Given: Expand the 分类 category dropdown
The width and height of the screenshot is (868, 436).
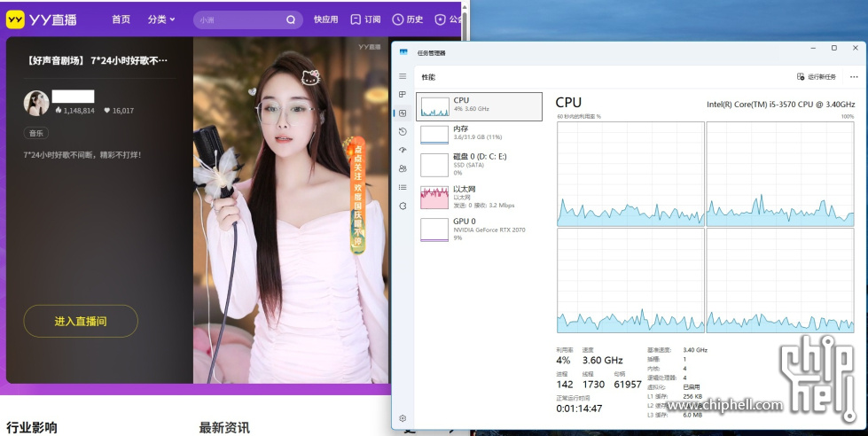Looking at the screenshot, I should point(160,19).
